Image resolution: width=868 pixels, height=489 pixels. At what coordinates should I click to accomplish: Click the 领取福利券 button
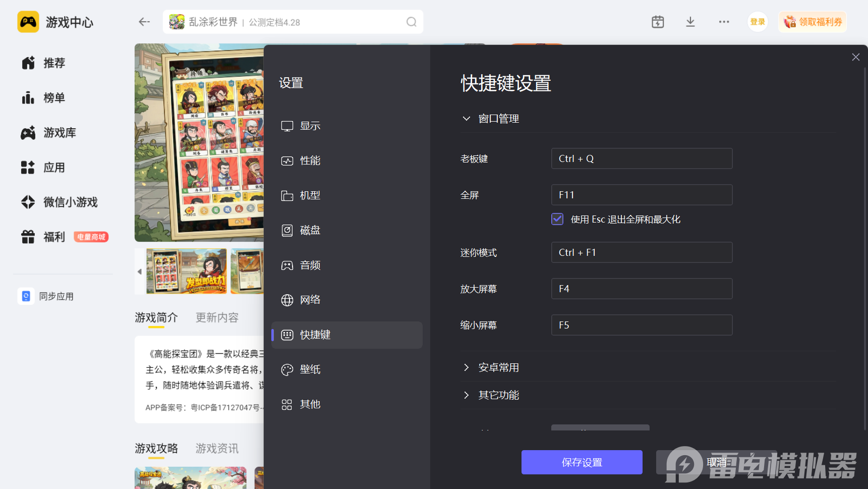813,22
